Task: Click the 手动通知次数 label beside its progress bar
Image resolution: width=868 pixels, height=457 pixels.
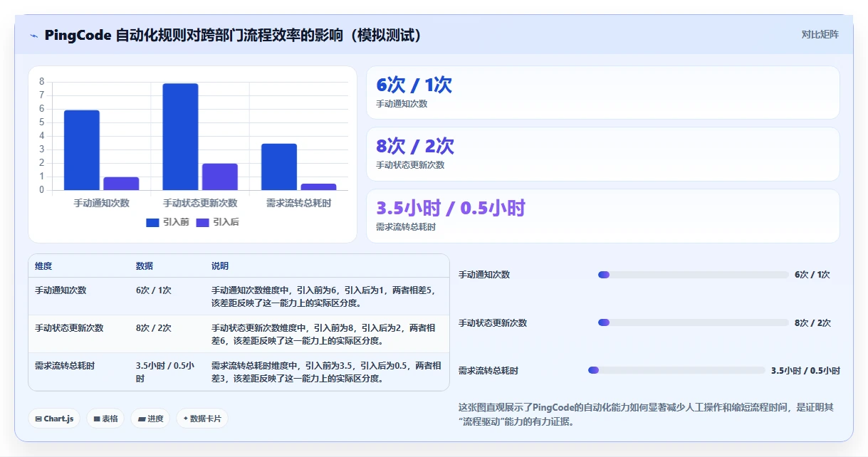Action: pos(484,275)
